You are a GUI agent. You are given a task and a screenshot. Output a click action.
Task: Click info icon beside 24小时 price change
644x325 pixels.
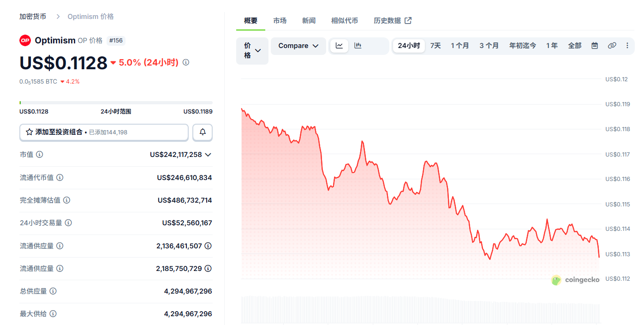tap(186, 62)
